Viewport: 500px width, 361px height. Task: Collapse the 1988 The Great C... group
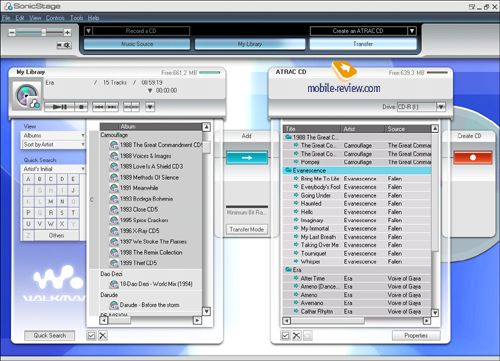pos(288,137)
